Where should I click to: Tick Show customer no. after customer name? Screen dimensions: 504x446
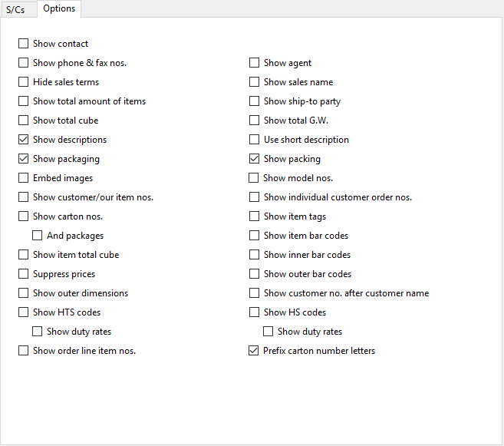(x=254, y=293)
